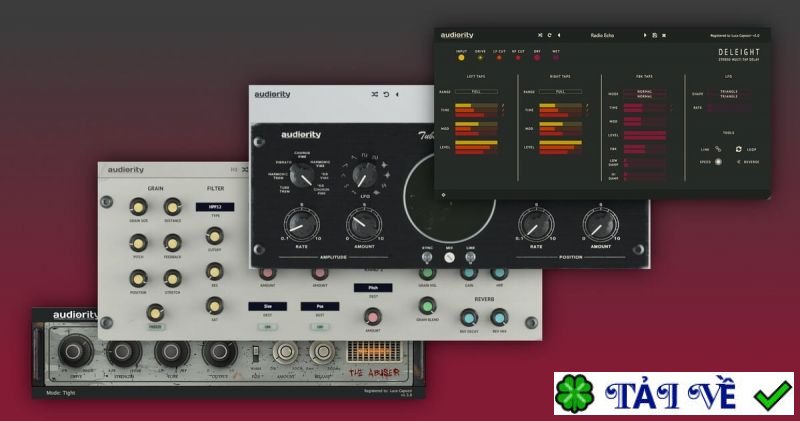Image resolution: width=800 pixels, height=421 pixels.
Task: Click the delete preset X icon in Deleight
Action: 664,35
